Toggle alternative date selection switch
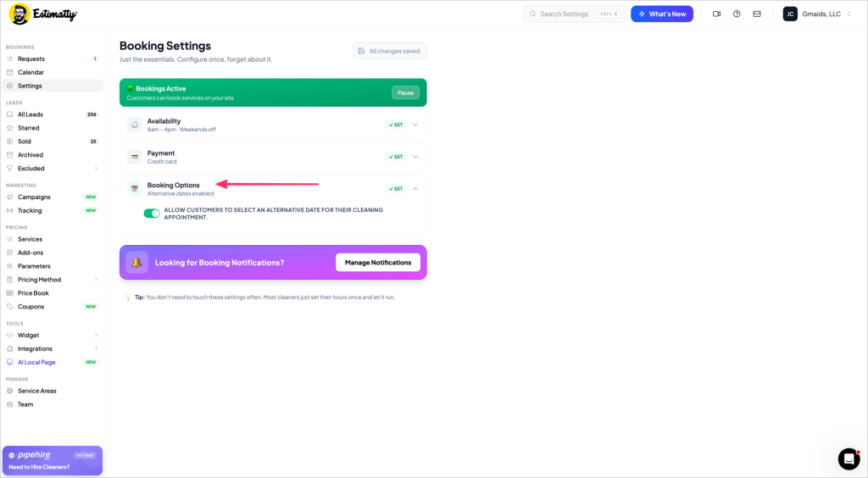This screenshot has height=478, width=868. (x=152, y=214)
